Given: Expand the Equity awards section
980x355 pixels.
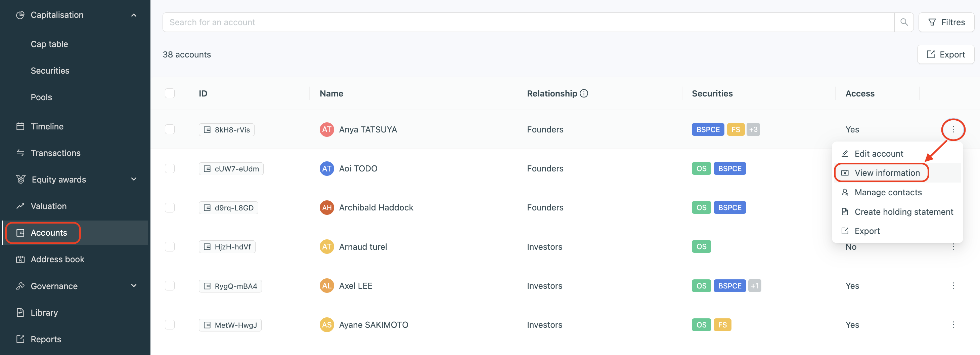Looking at the screenshot, I should tap(134, 180).
